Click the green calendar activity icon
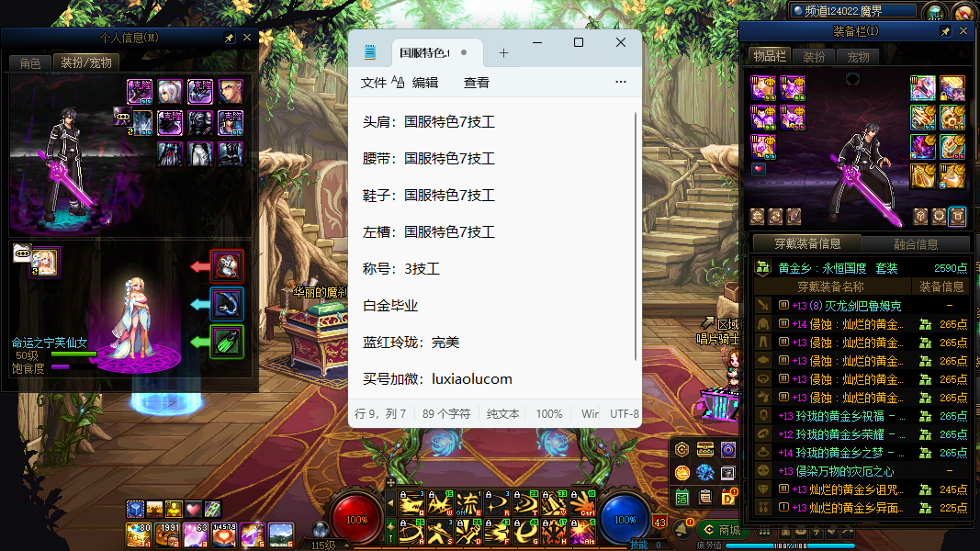 (682, 497)
